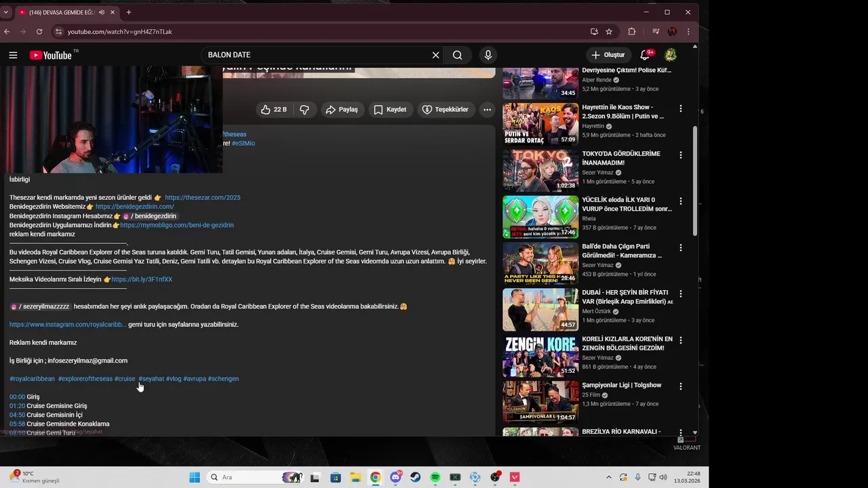View site information icon in address bar
Screen dimensions: 868x488
tap(58, 31)
